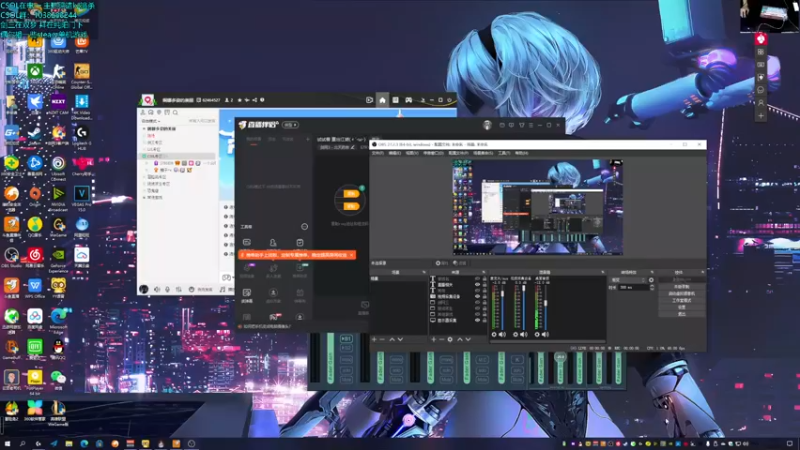800x450 pixels.
Task: Open 4K Video Downloader desktop shortcut
Action: 81,106
